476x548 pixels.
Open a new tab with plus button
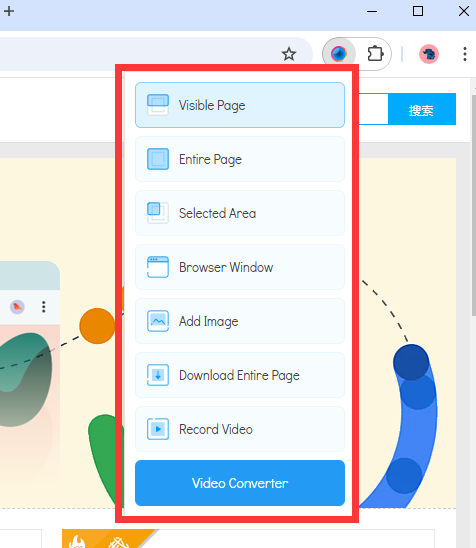pos(9,11)
